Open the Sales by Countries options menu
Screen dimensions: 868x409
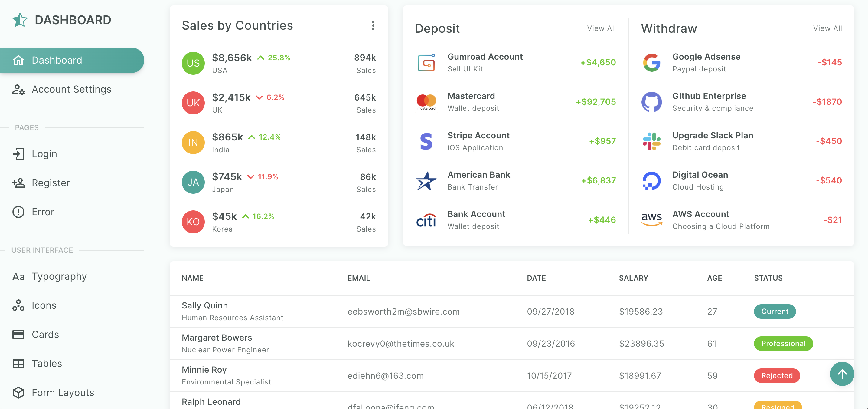coord(373,26)
